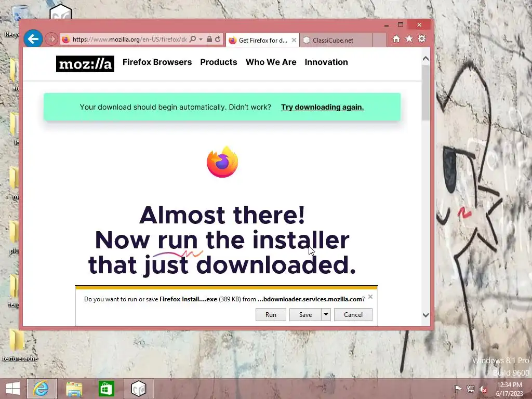Image resolution: width=532 pixels, height=399 pixels.
Task: Minimize the Internet Explorer window
Action: (x=386, y=25)
